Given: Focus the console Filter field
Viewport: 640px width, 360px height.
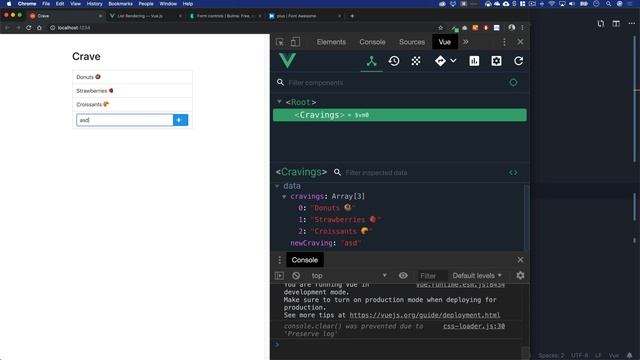Looking at the screenshot, I should [x=432, y=276].
